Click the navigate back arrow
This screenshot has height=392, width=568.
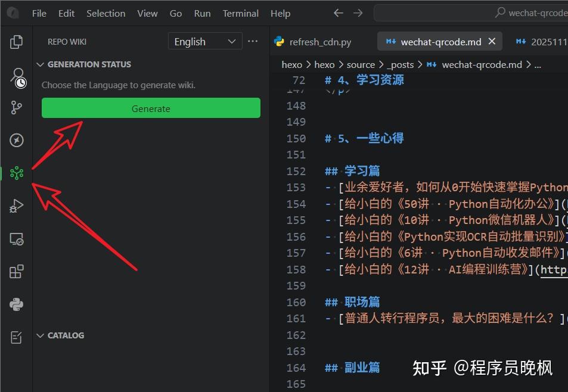point(338,13)
